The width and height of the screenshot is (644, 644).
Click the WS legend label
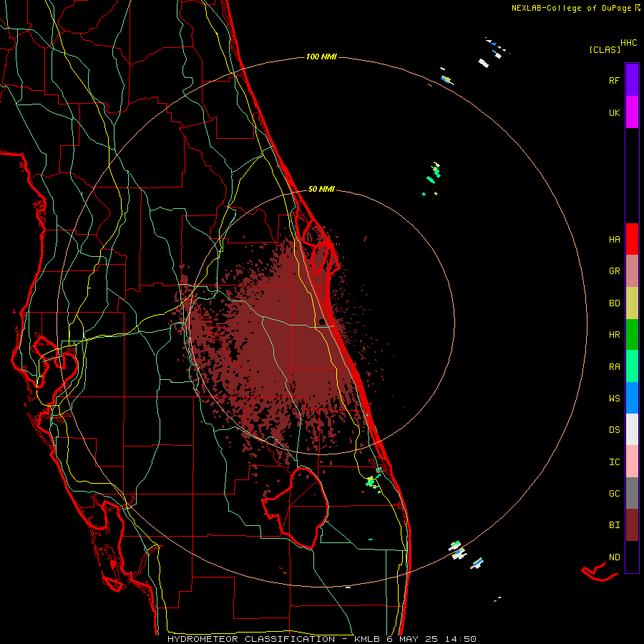[614, 399]
